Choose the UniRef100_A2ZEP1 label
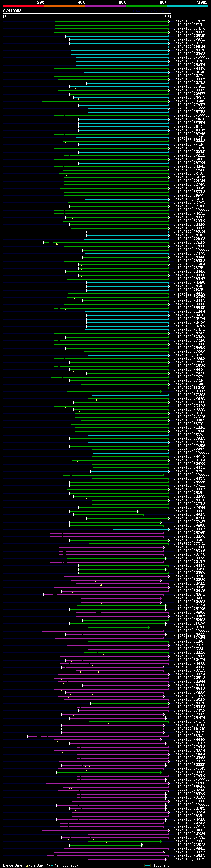The width and height of the screenshot is (211, 868). click(189, 428)
